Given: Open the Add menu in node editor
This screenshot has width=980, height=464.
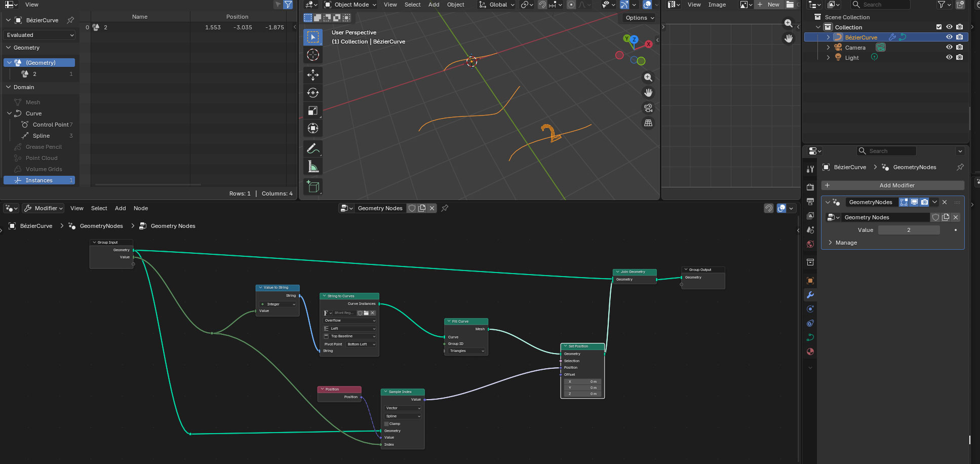Looking at the screenshot, I should pyautogui.click(x=120, y=208).
